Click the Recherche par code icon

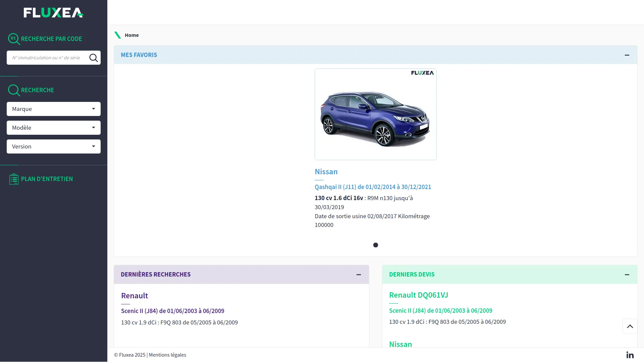(14, 39)
